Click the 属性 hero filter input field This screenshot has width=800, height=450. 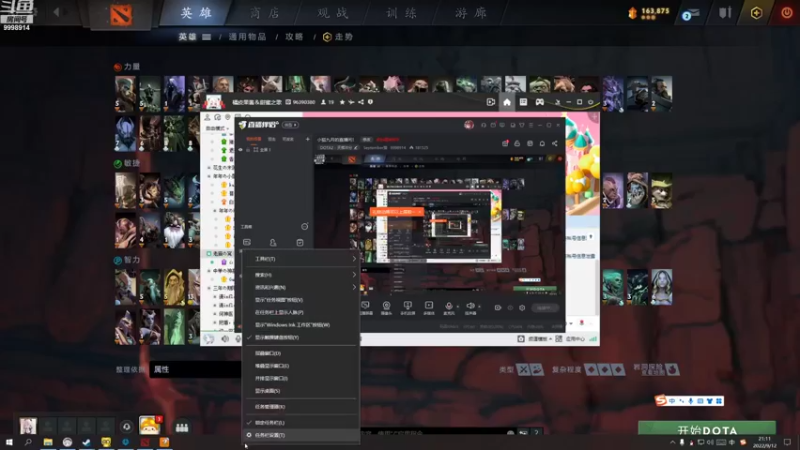coord(195,369)
